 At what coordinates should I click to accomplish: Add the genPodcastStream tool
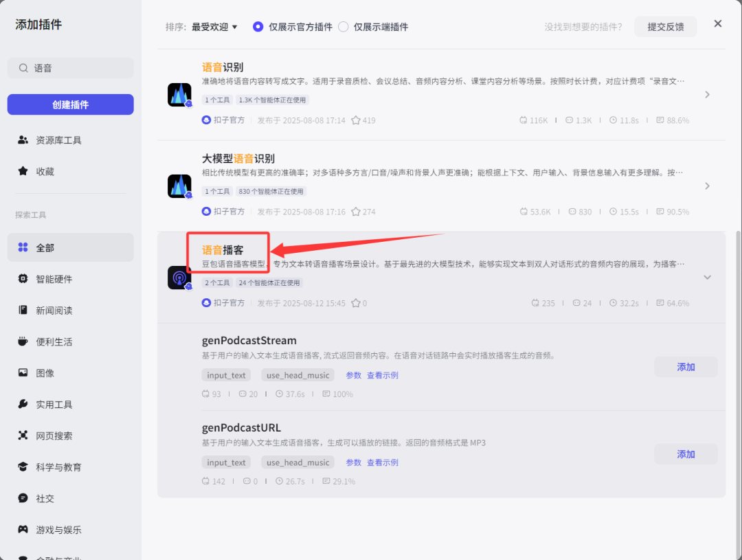click(x=686, y=367)
